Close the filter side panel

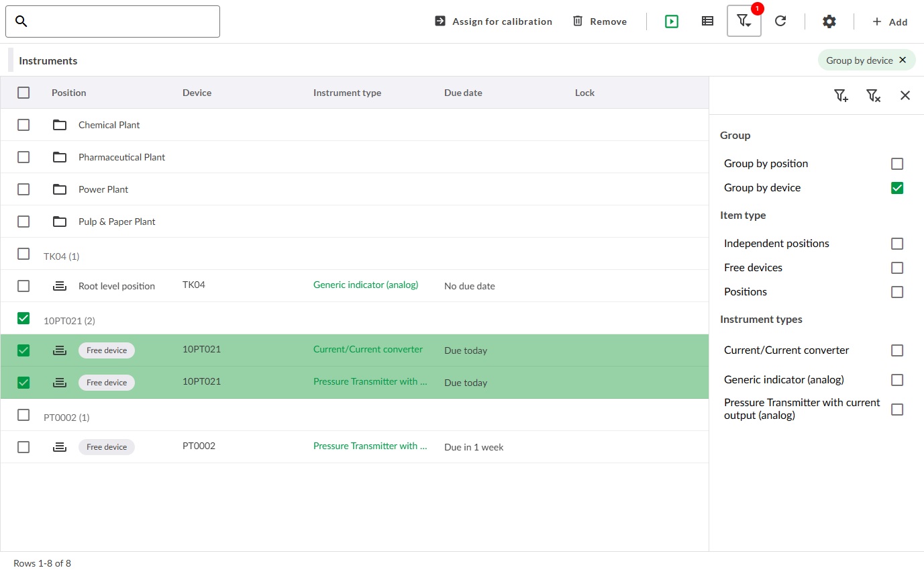905,95
